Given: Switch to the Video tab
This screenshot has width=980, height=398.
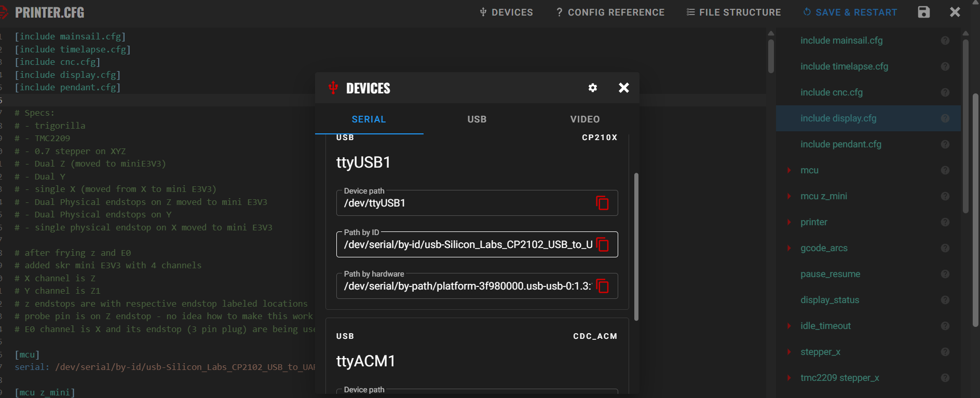Looking at the screenshot, I should point(584,119).
